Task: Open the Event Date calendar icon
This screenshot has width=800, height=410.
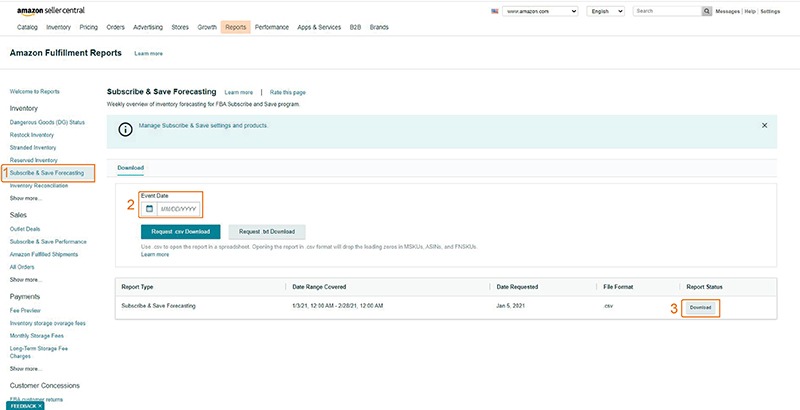Action: coord(149,209)
